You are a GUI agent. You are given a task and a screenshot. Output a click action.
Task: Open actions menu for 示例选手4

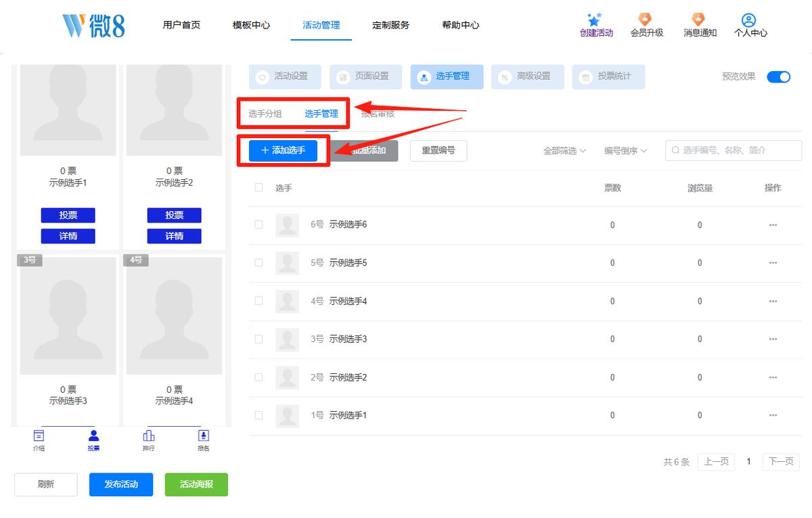[773, 302]
